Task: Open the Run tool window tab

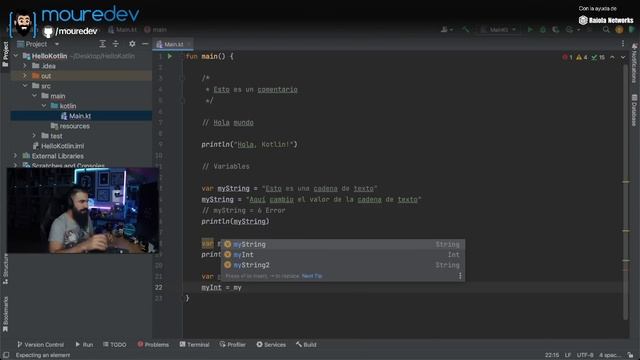Action: click(84, 345)
